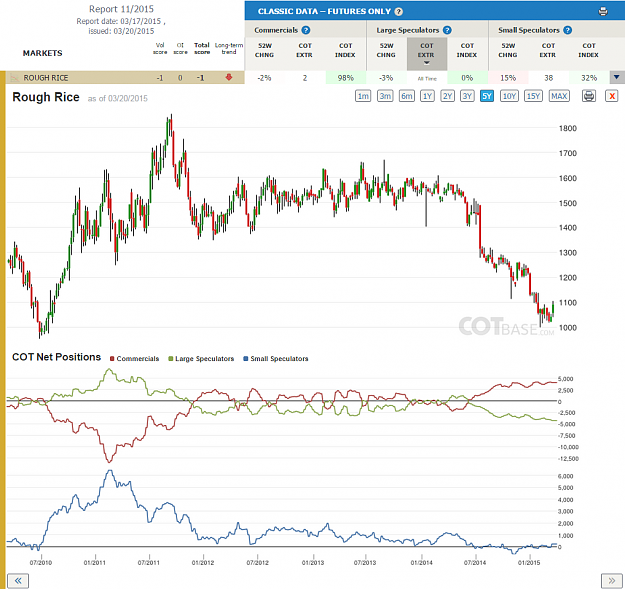Select the 10Y time range
This screenshot has height=589, width=625.
click(509, 96)
